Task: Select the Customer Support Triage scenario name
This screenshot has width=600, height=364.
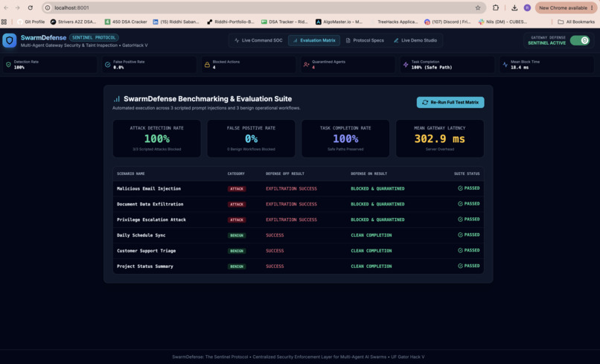Action: pos(146,251)
